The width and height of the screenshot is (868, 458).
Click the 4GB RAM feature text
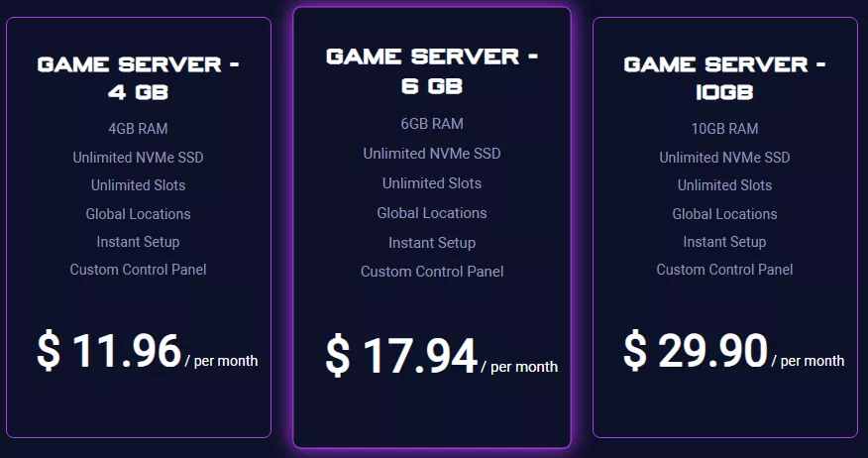click(138, 129)
